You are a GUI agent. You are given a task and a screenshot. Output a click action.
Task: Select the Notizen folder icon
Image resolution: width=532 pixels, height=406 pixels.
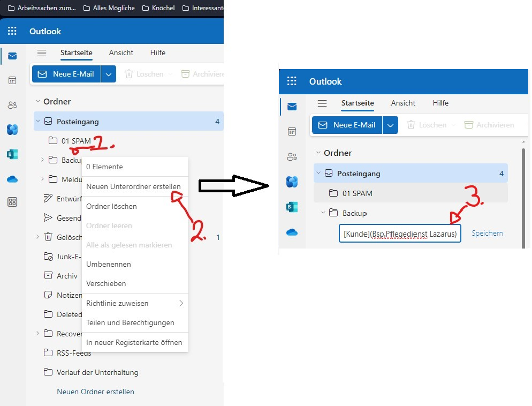(48, 295)
